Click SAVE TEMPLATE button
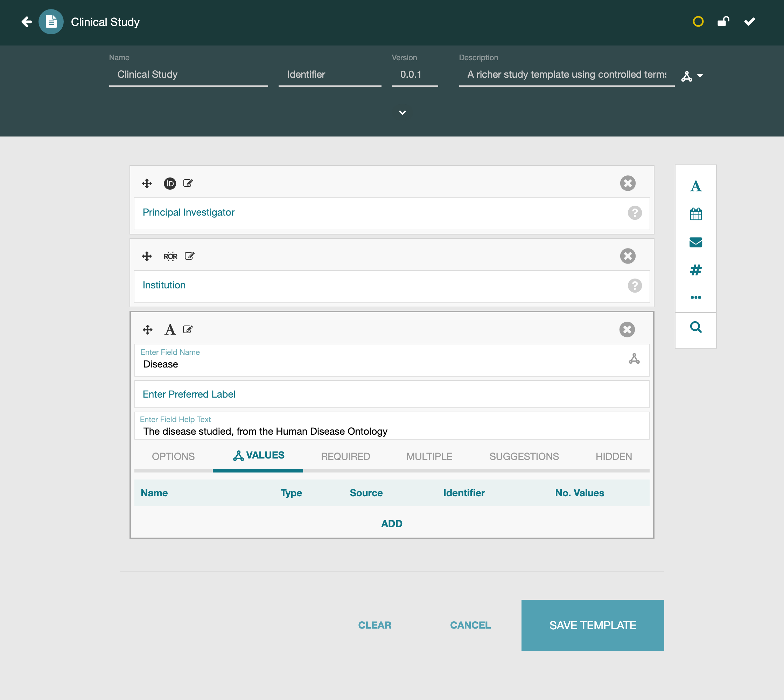 coord(593,625)
